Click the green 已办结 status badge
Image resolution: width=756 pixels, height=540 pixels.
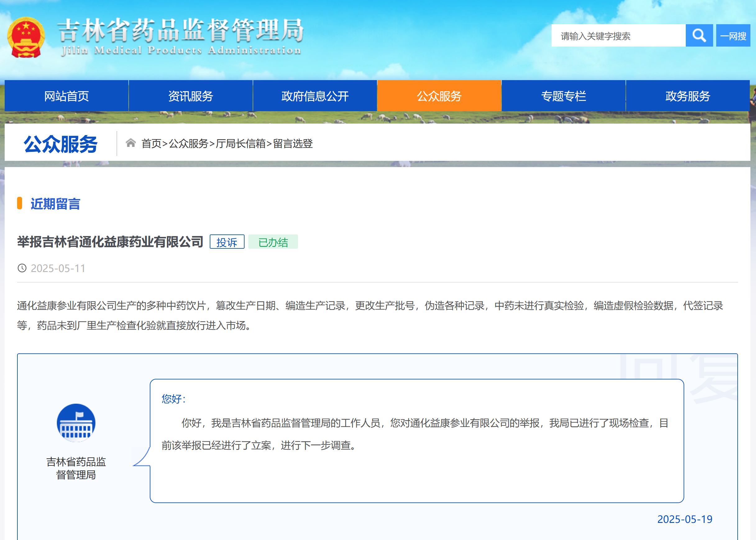(273, 242)
